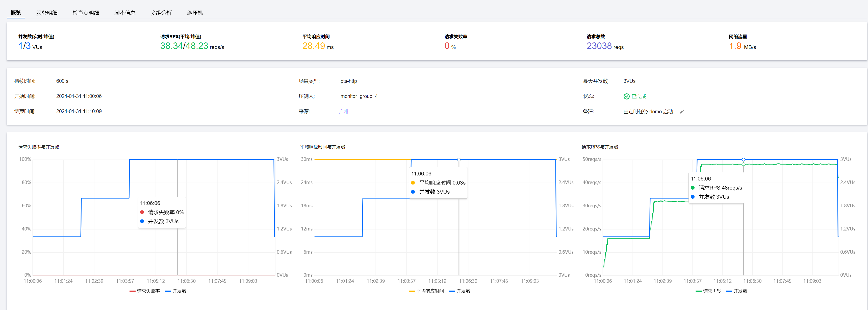Click the 38.34/48.23 RPS metric value
868x310 pixels.
coord(184,46)
